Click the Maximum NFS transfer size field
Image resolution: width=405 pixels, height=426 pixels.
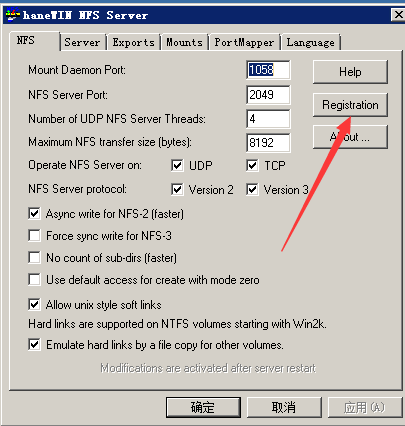268,143
